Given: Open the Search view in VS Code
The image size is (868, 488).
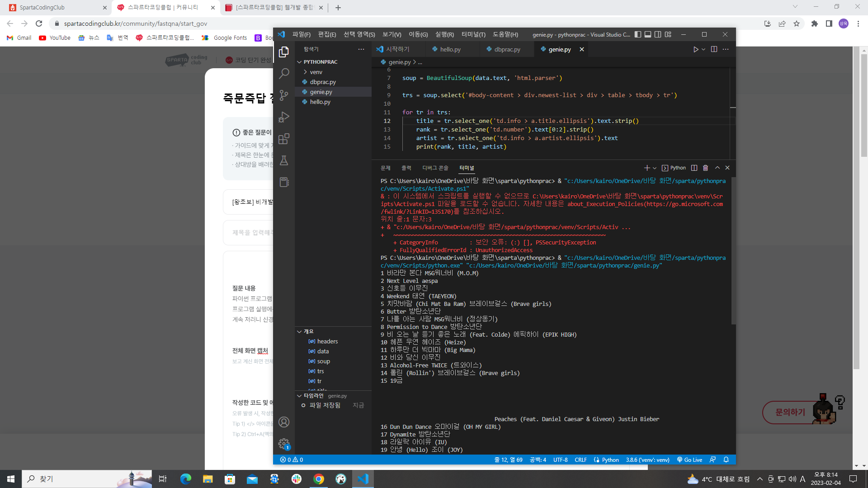Looking at the screenshot, I should click(x=284, y=73).
